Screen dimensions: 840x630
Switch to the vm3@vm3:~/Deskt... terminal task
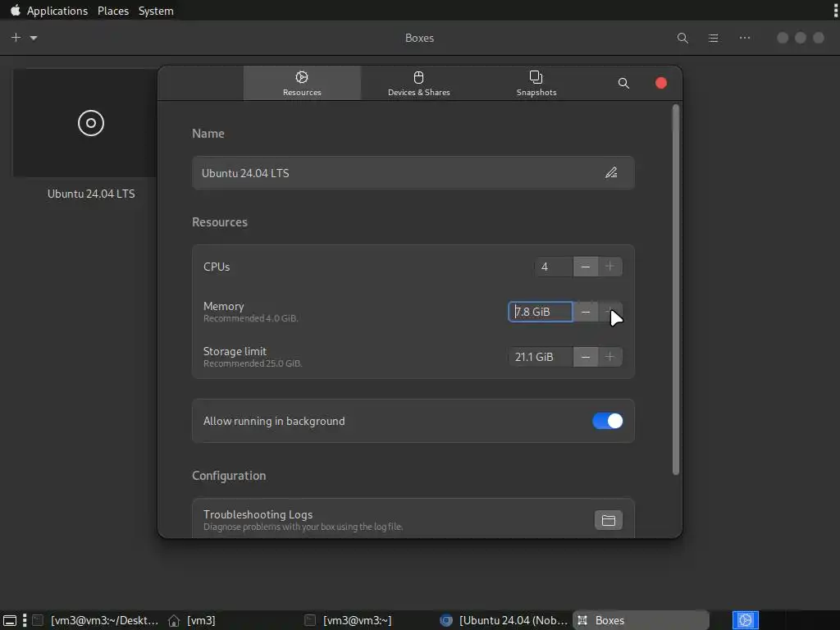pyautogui.click(x=95, y=620)
